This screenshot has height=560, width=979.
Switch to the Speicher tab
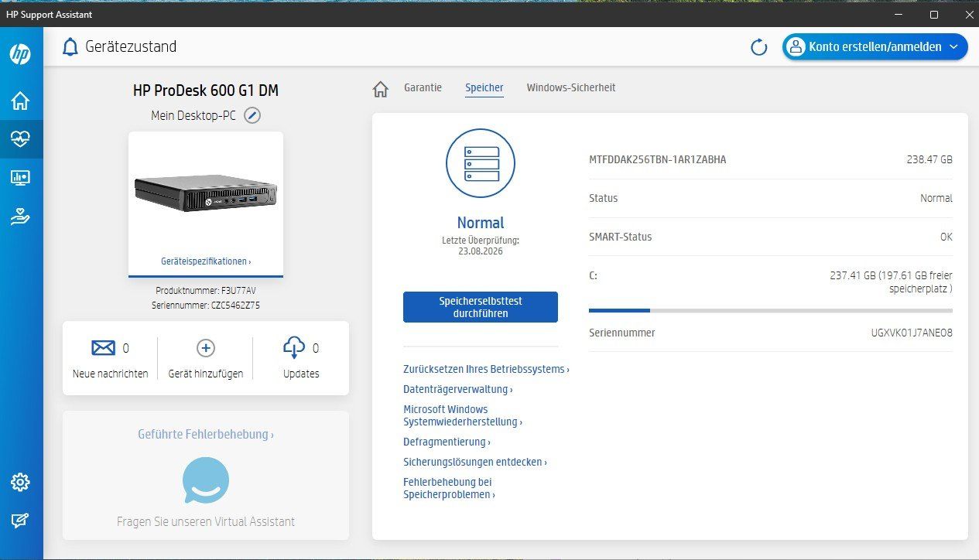(x=484, y=88)
